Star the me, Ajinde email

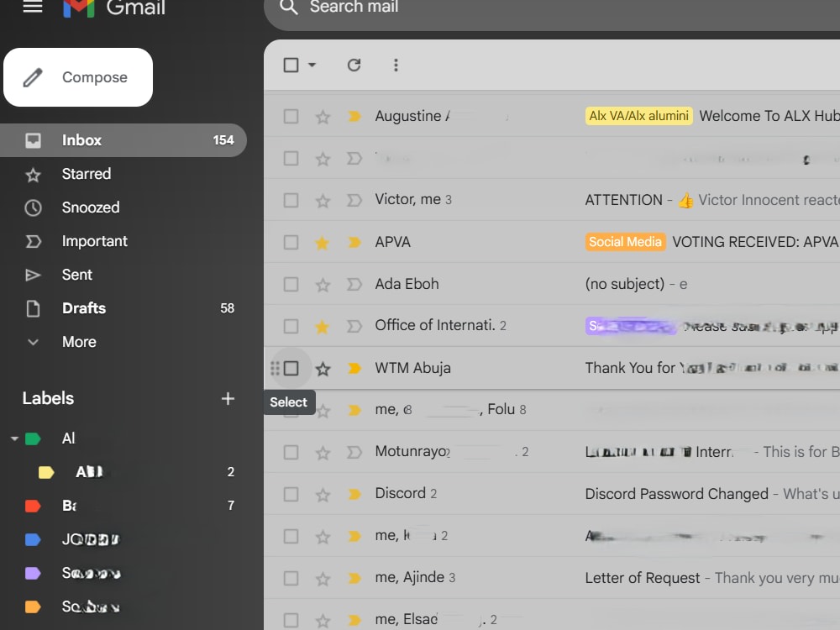(323, 579)
